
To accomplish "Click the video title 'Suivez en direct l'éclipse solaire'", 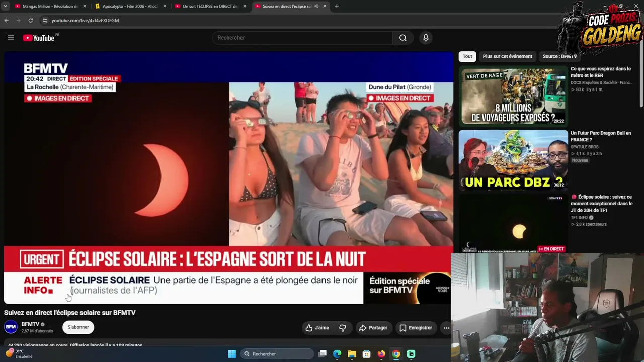I will [x=70, y=313].
